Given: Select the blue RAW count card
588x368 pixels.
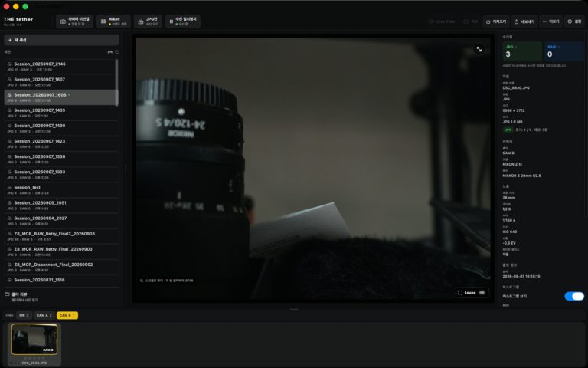Looking at the screenshot, I should point(564,51).
